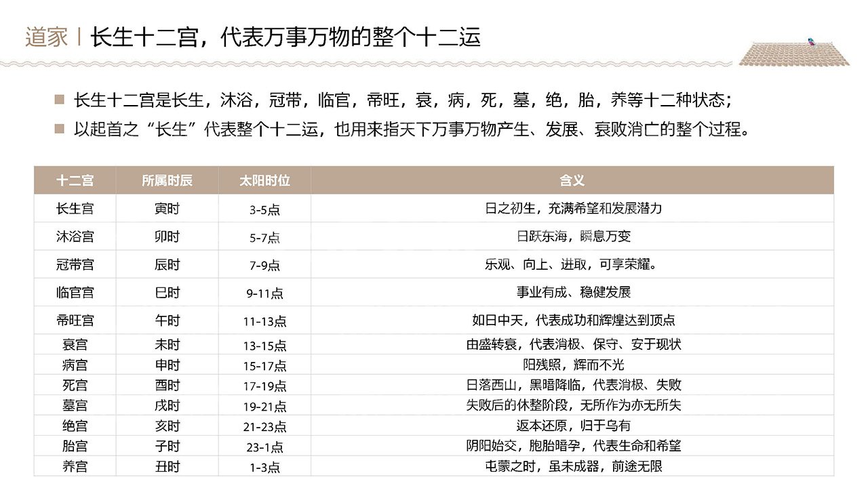Select the "太阳时位" column header
This screenshot has height=488, width=868.
pos(264,181)
